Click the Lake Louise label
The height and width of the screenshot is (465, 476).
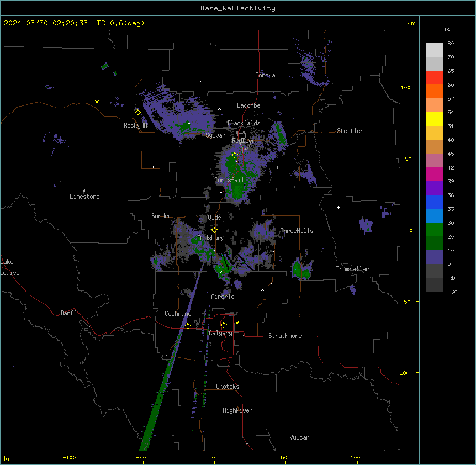point(10,267)
